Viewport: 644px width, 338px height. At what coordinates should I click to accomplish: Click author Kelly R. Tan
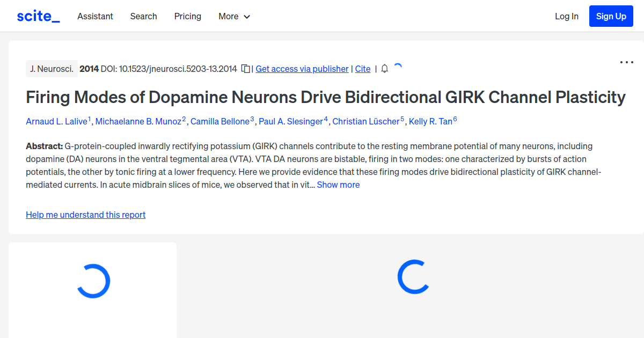430,121
